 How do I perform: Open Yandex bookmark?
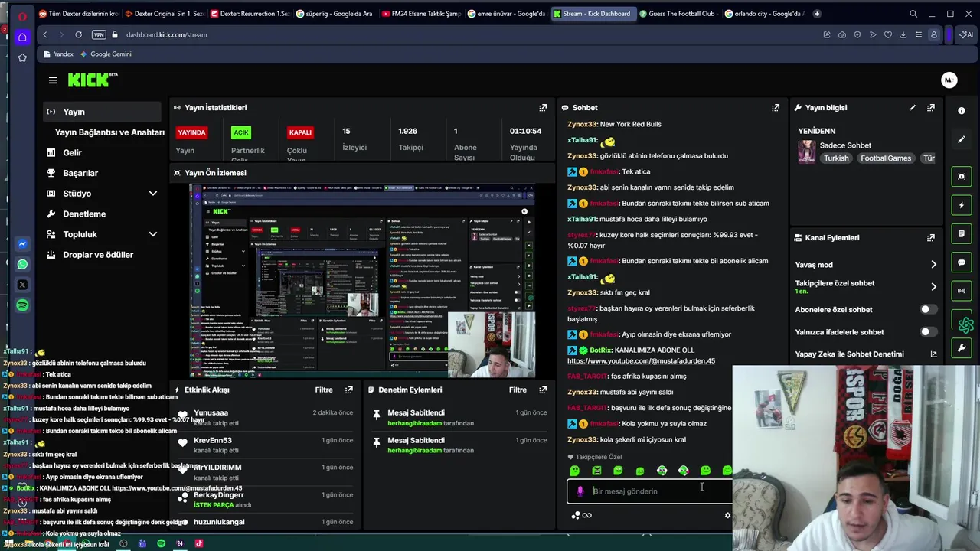coord(58,54)
